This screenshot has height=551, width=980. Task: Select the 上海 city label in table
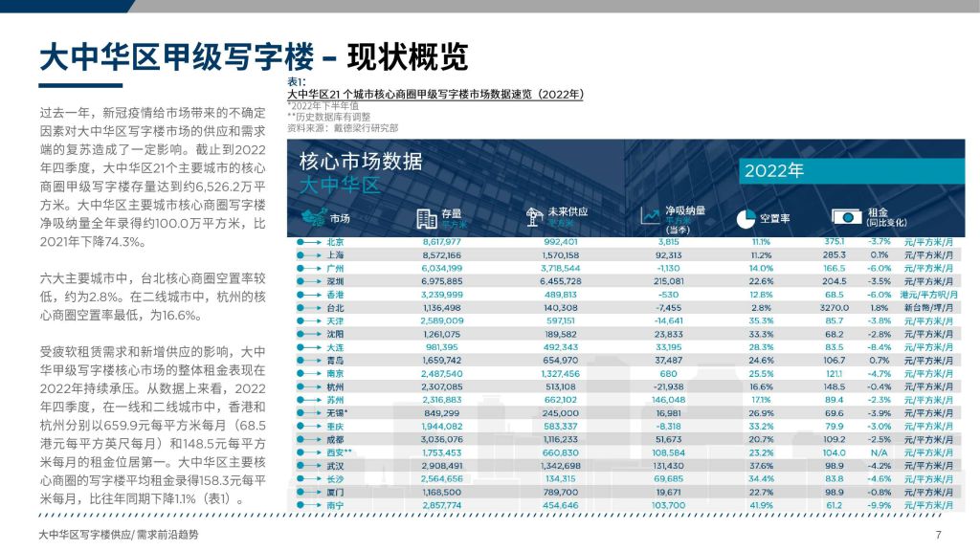click(x=335, y=255)
